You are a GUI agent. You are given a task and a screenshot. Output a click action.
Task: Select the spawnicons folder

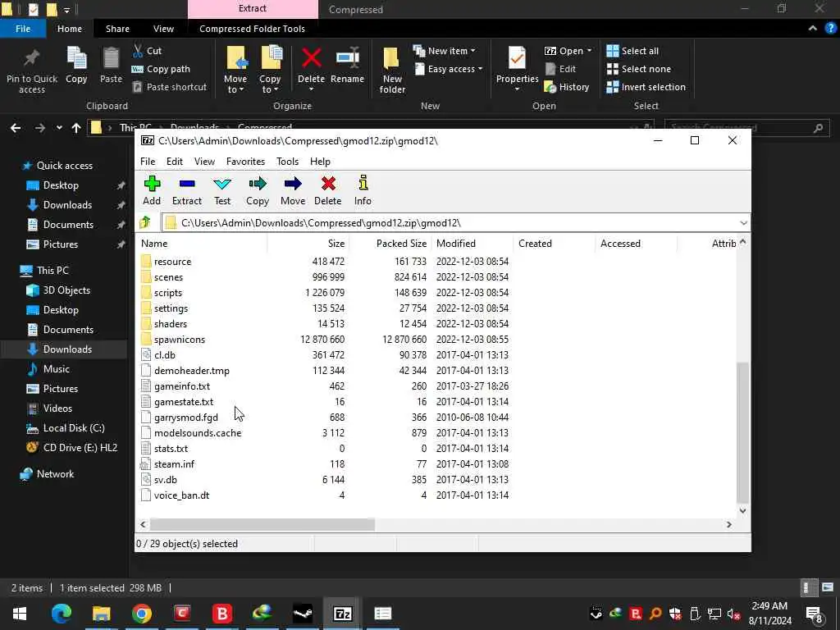(180, 340)
